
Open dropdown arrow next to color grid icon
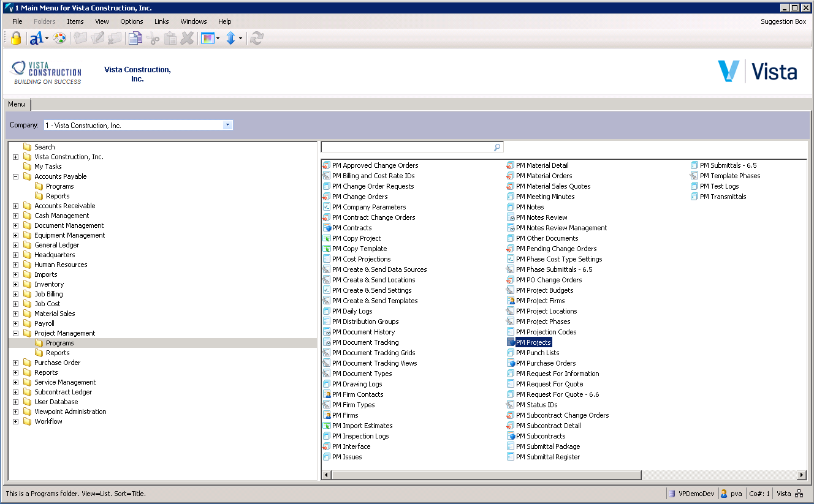[x=218, y=39]
